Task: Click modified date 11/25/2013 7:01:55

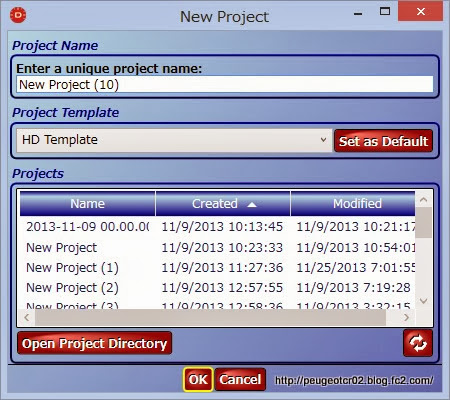Action: tap(356, 268)
